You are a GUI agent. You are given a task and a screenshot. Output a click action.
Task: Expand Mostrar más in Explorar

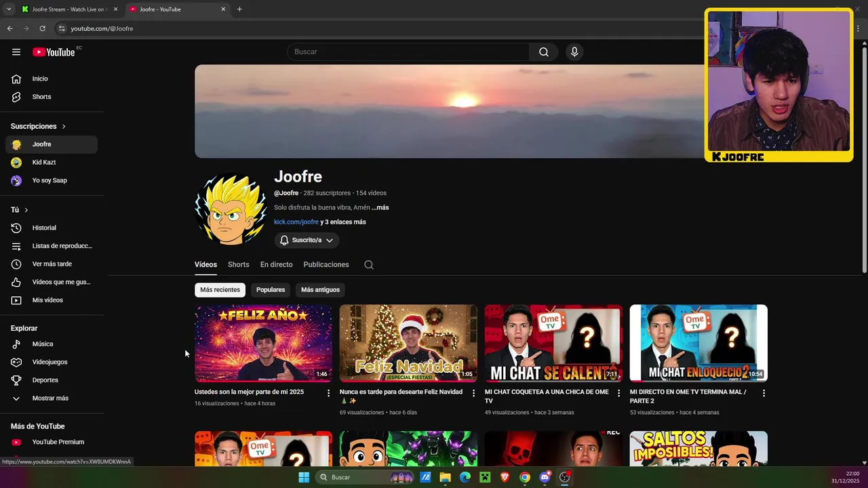tap(52, 399)
